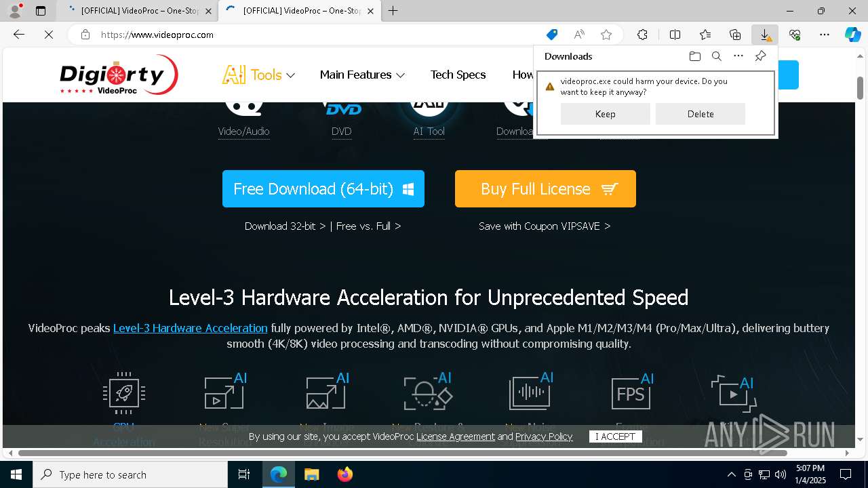Pin the Downloads panel
This screenshot has height=488, width=868.
pos(761,56)
